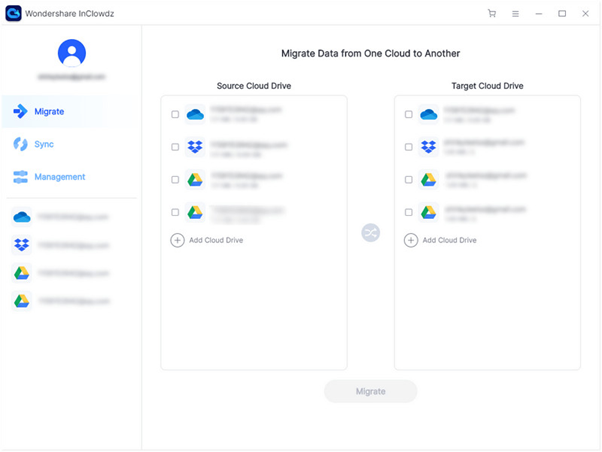Open the hamburger menu in title bar
Screen dimensions: 602x452
coord(515,14)
